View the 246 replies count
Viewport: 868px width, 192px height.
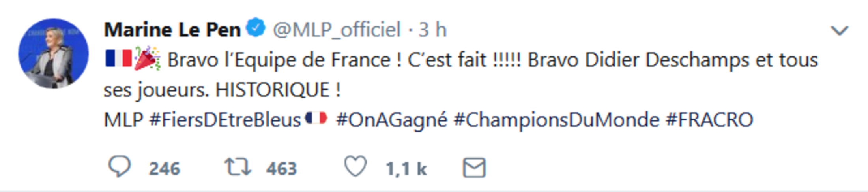click(x=164, y=169)
